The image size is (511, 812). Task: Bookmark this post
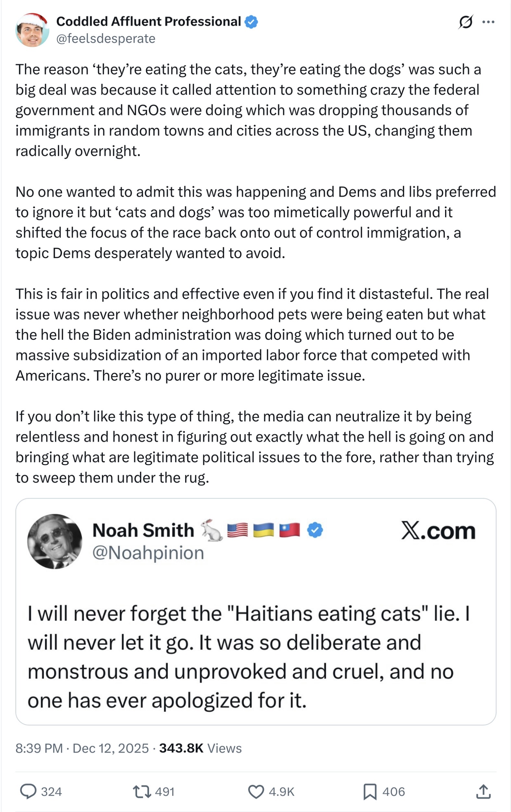pos(370,792)
